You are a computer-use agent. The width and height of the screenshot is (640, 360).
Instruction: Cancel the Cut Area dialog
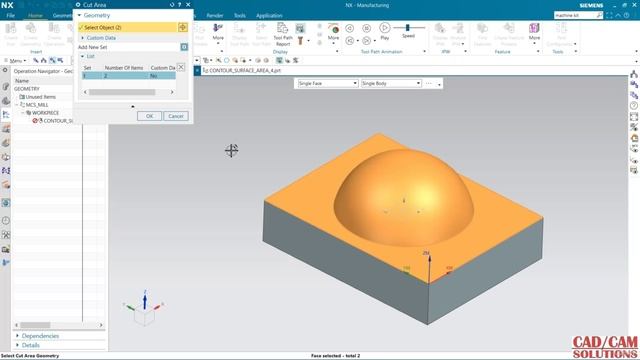[x=176, y=116]
